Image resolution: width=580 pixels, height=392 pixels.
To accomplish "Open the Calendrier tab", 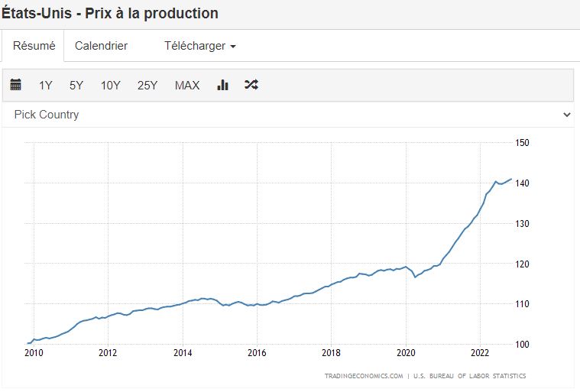I will coord(101,46).
